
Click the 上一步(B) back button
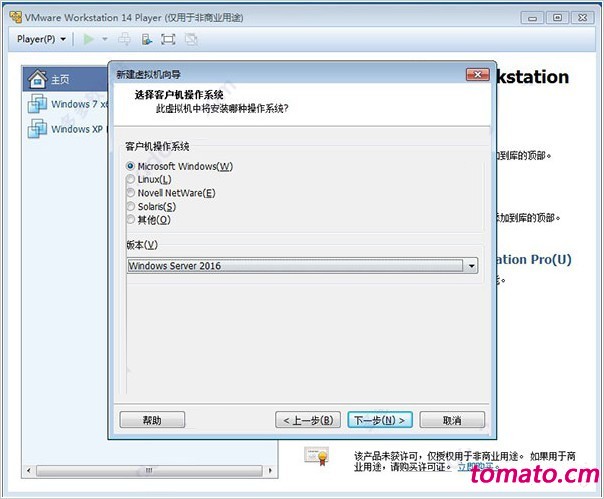[308, 420]
